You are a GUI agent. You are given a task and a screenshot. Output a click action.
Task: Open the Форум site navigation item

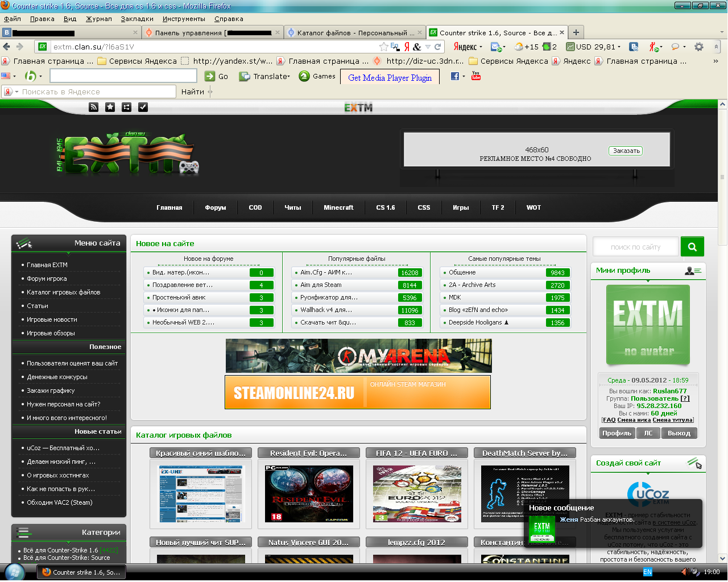216,207
